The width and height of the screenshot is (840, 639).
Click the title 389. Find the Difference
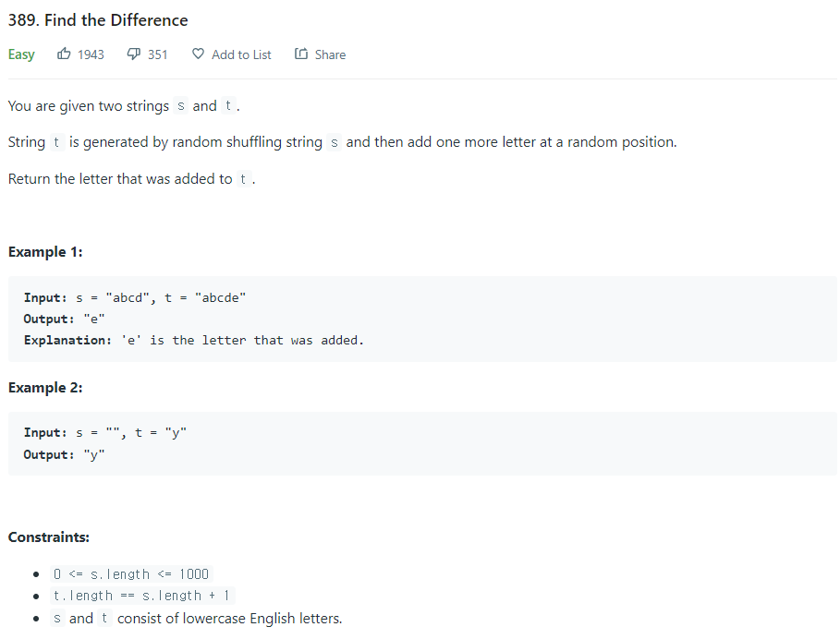pos(98,20)
